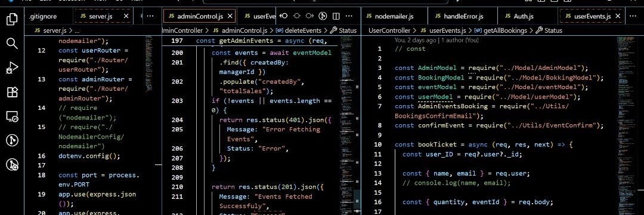Click the go to previous change icon
The height and width of the screenshot is (215, 644).
283,16
